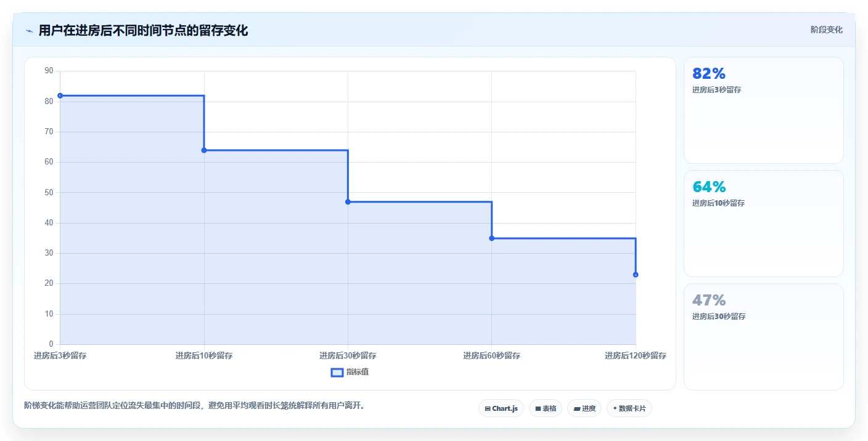Click the y-axis value 90

point(49,71)
